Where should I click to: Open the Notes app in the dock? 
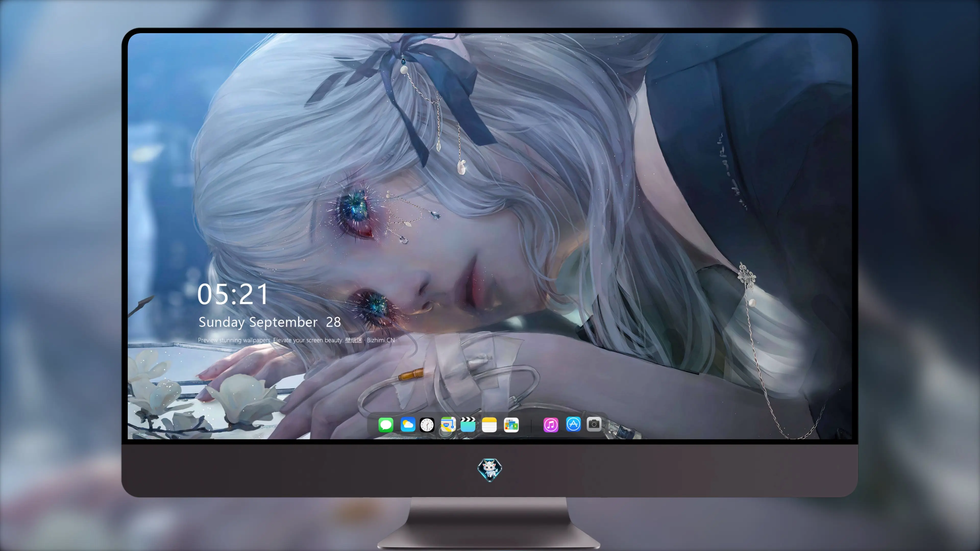tap(489, 425)
